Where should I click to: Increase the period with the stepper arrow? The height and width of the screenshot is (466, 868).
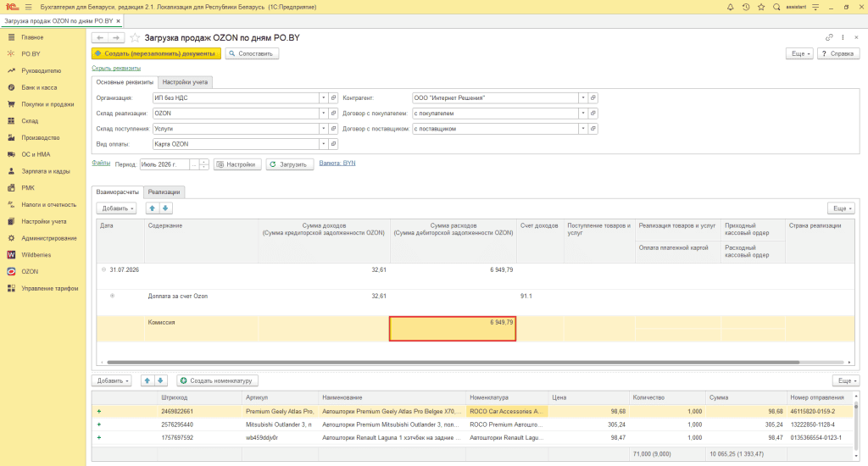tap(203, 162)
